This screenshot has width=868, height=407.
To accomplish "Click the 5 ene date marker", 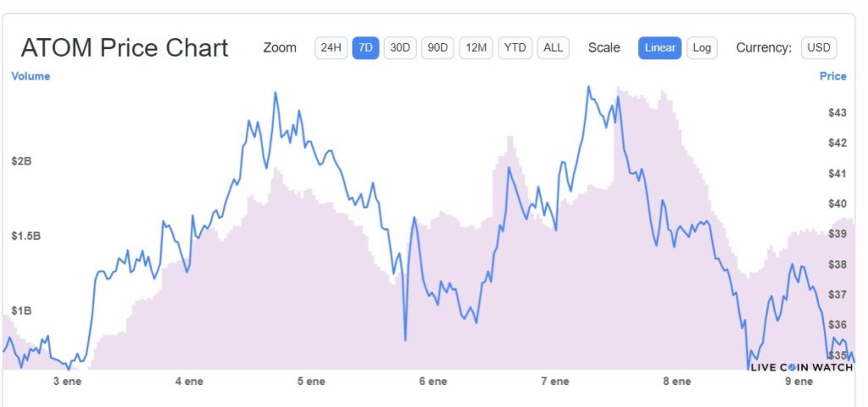I will pos(311,382).
